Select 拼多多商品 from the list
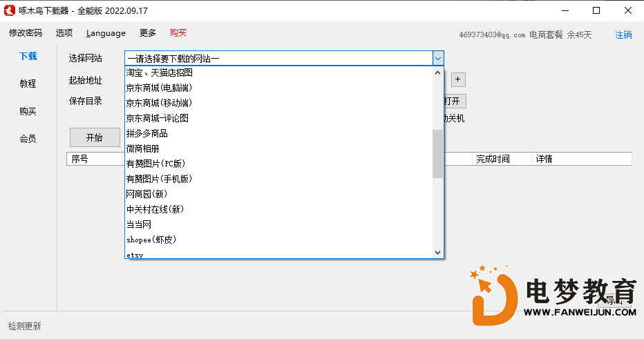 (278, 133)
